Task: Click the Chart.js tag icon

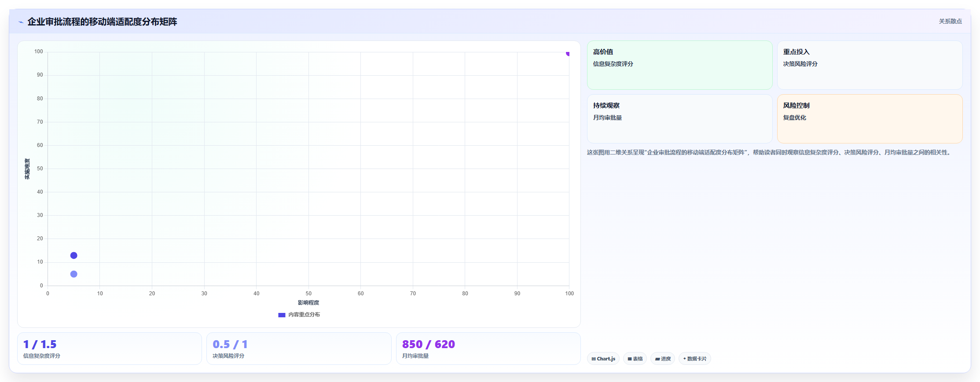Action: coord(594,359)
